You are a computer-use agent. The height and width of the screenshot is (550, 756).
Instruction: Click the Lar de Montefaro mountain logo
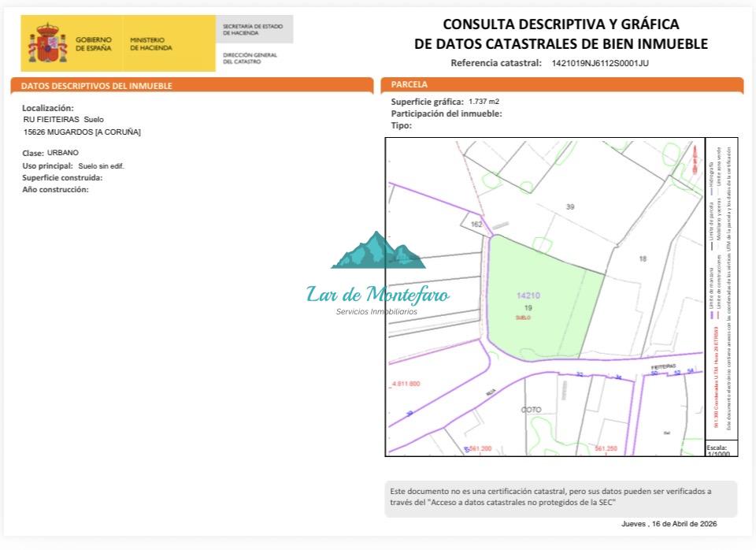(x=378, y=251)
